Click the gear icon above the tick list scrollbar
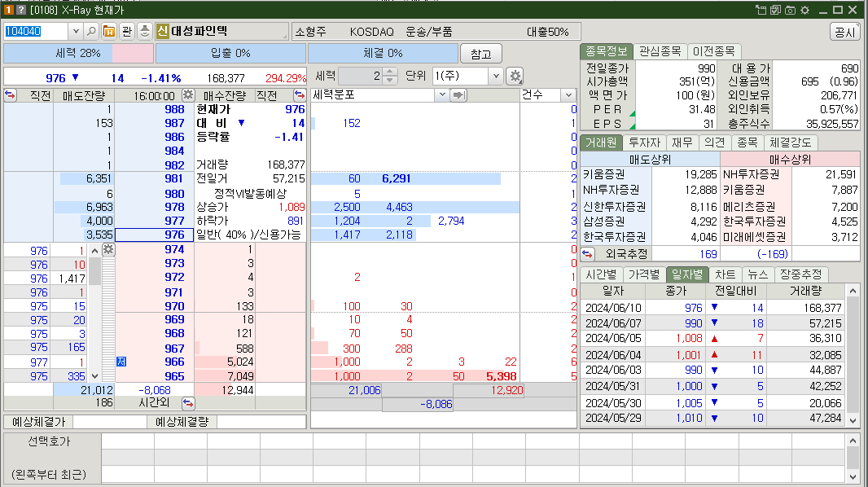Screen dimensions: 868x487 [108, 249]
